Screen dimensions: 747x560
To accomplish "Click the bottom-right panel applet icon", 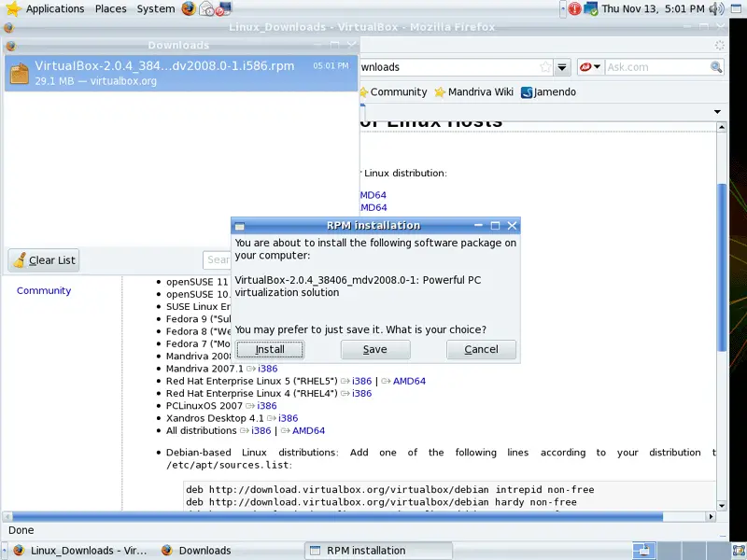I will click(739, 551).
